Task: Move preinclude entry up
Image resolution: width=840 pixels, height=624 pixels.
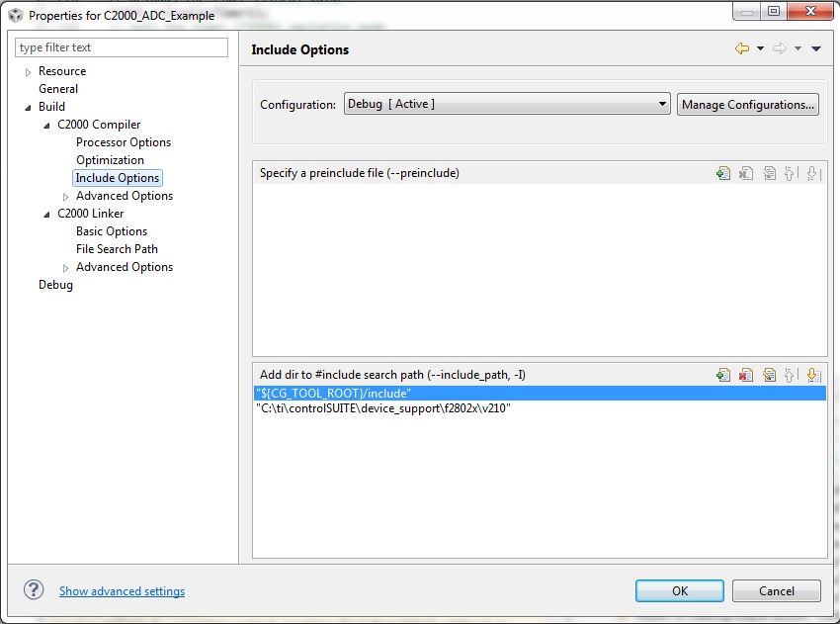Action: pos(791,174)
